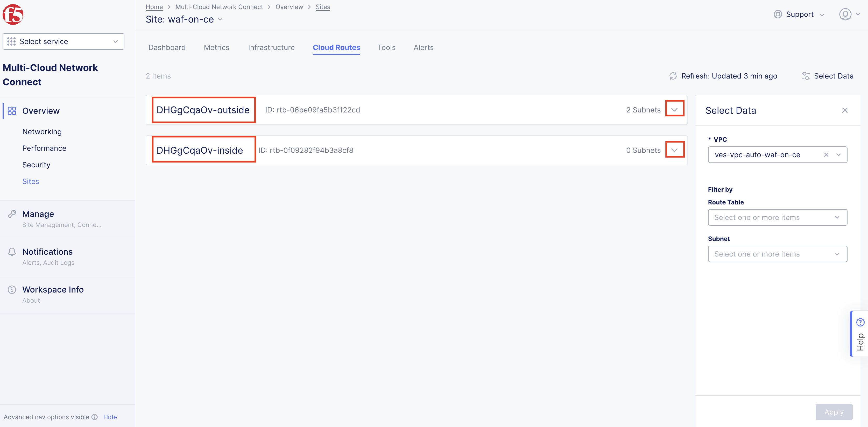Screen dimensions: 868x427
Task: Click the user account avatar icon
Action: point(845,14)
